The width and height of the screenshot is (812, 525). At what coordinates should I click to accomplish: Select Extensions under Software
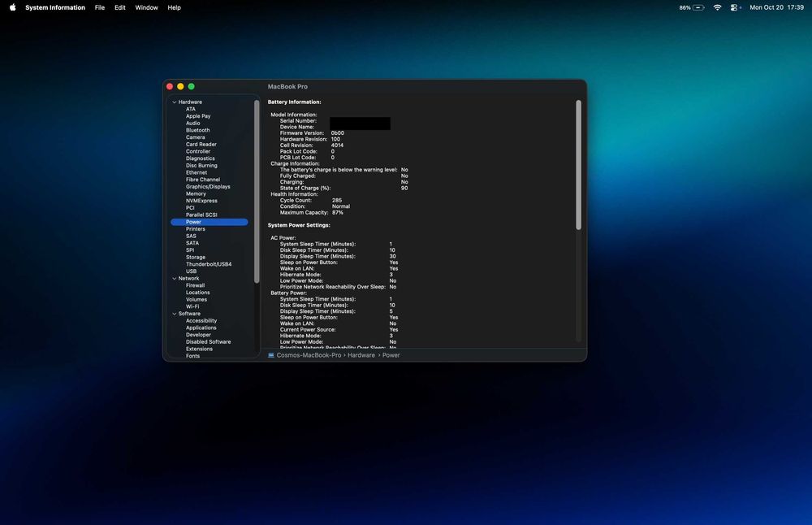[x=200, y=349]
